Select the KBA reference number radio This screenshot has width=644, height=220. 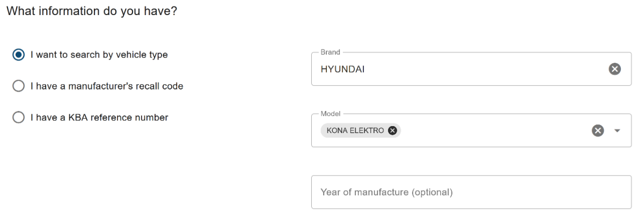(19, 118)
